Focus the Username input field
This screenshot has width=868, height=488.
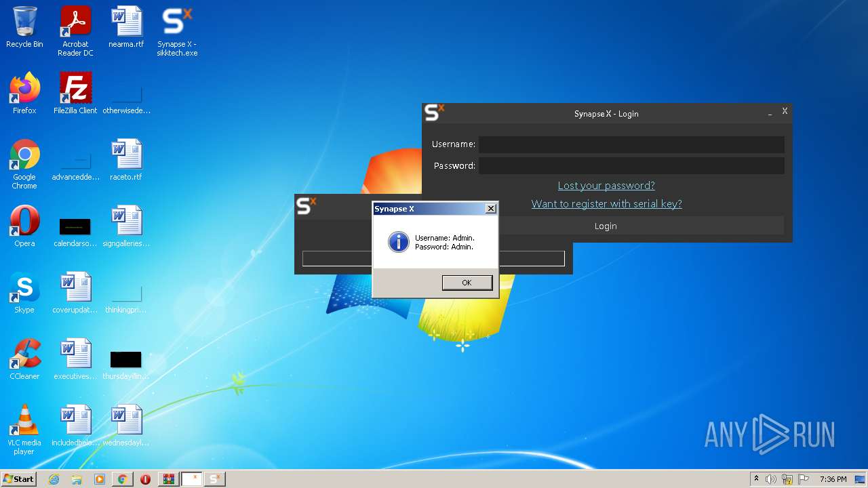(x=631, y=144)
